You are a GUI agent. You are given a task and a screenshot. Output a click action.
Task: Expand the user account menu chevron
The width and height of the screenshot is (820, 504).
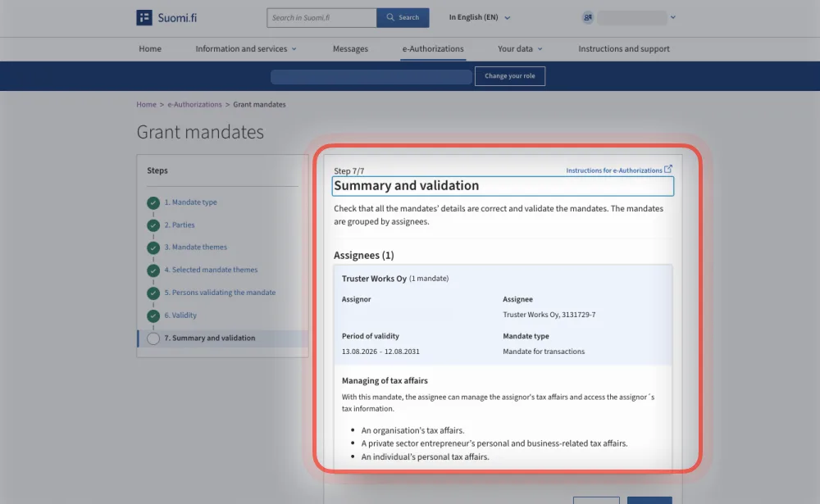(673, 17)
